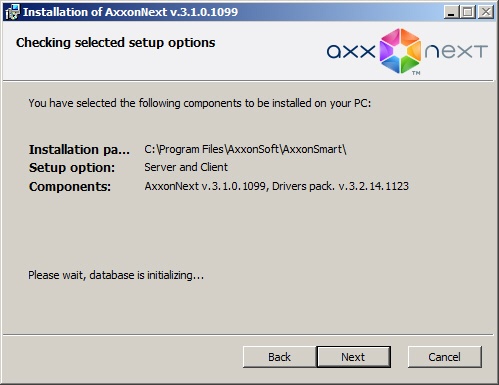499x385 pixels.
Task: Select the truncated 'Installation pa...' label
Action: tap(79, 150)
